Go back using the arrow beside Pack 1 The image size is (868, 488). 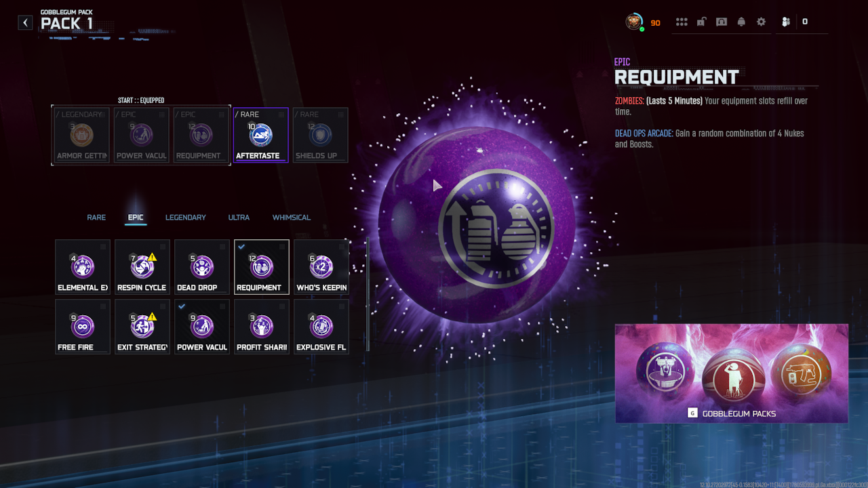click(x=25, y=22)
